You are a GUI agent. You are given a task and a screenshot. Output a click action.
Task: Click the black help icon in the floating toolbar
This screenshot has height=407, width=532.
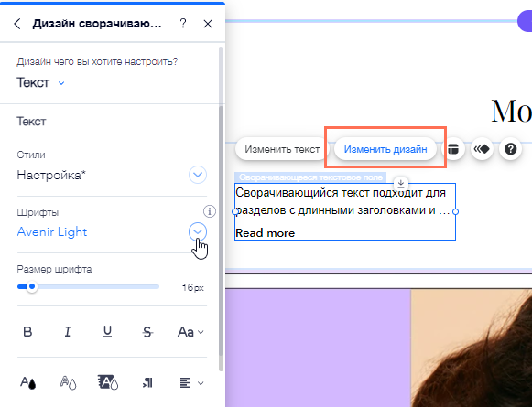tap(511, 149)
